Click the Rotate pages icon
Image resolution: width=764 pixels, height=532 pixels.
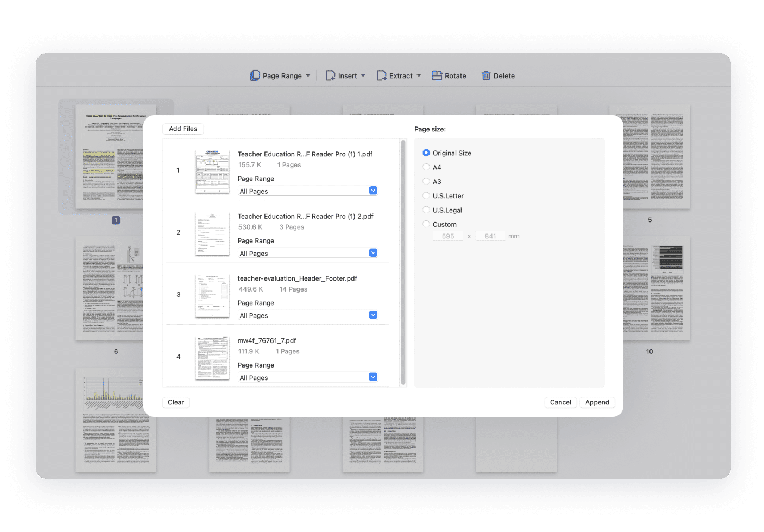point(437,76)
